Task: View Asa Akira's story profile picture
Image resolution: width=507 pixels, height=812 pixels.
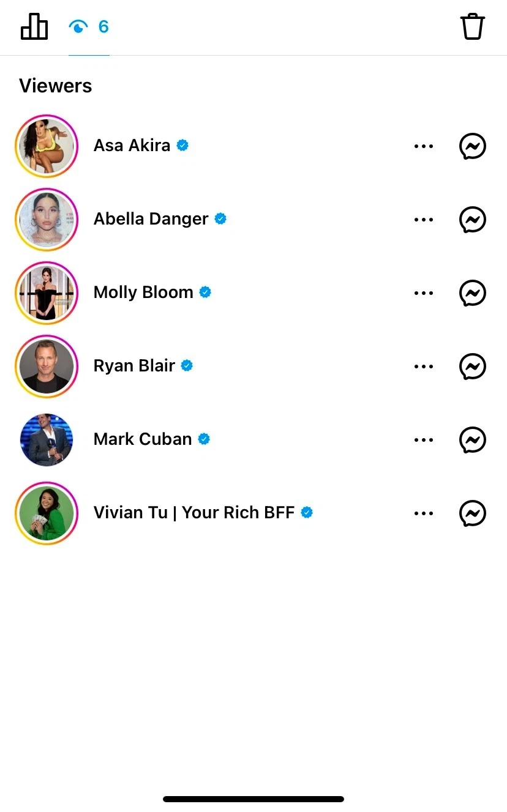Action: coord(47,146)
